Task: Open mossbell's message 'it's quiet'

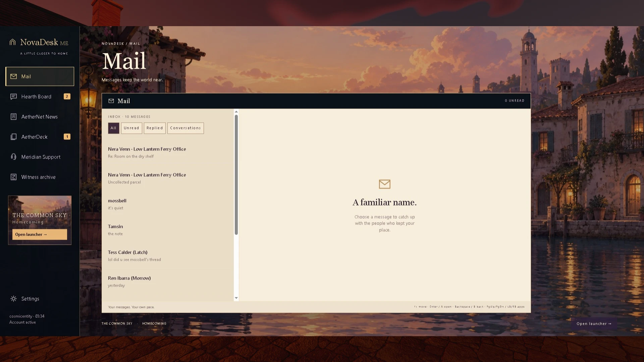Action: [x=168, y=204]
